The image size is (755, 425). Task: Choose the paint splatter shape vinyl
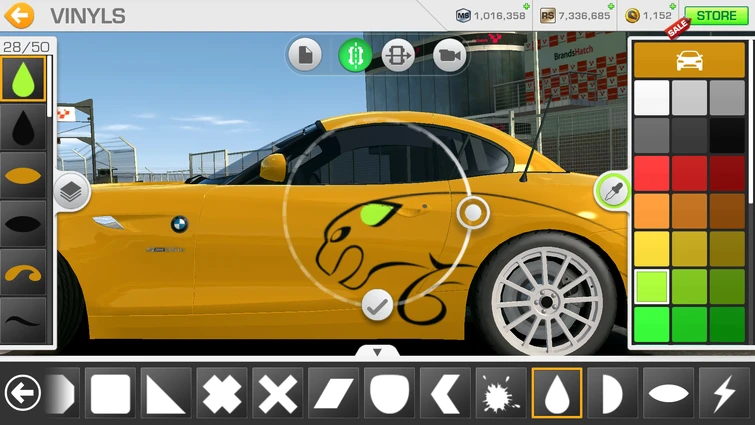pos(501,393)
